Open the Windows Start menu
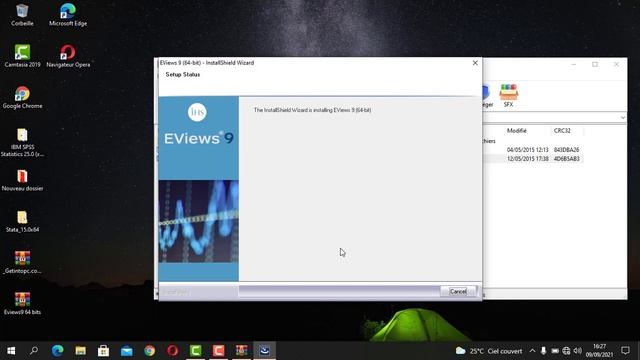640x360 pixels. point(11,351)
